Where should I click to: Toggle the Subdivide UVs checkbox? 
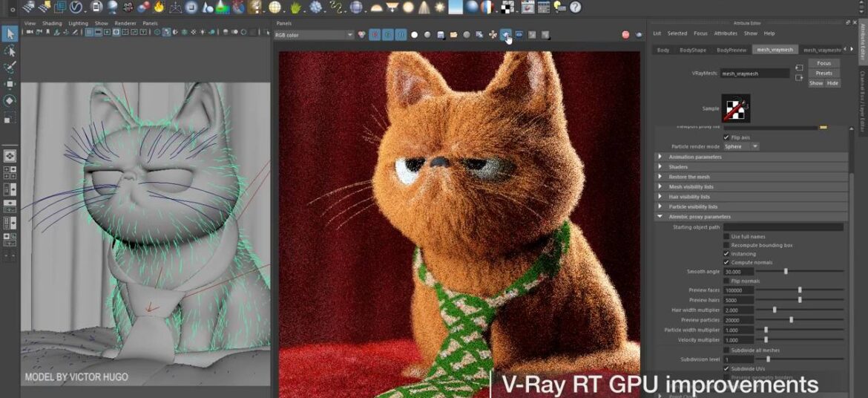726,368
